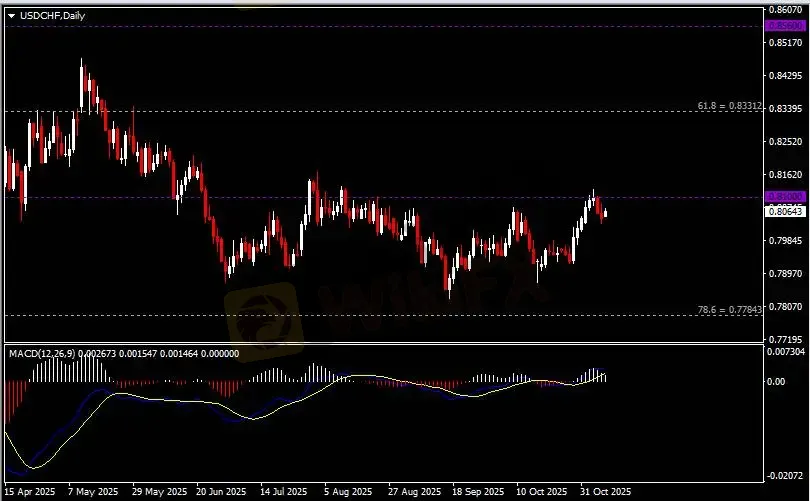Screen dimensions: 810x501
Task: Click price scale value 0.81620
Action: pyautogui.click(x=786, y=175)
